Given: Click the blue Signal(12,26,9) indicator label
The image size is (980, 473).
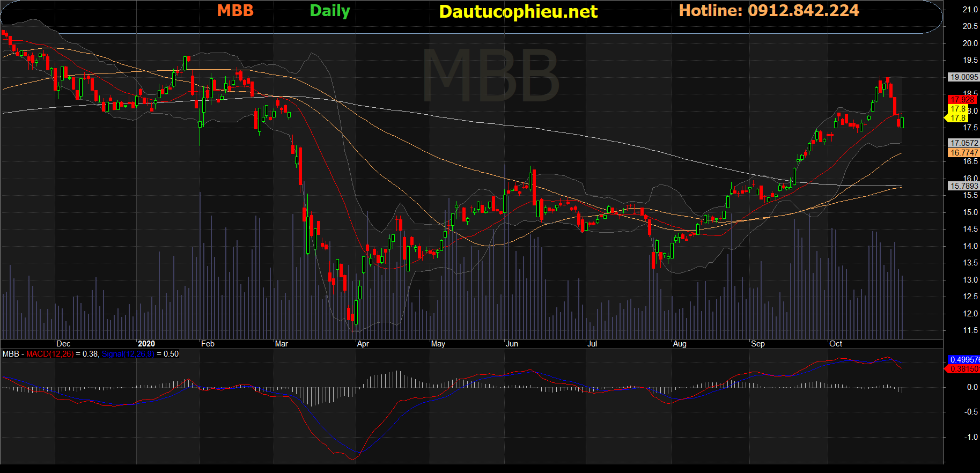Looking at the screenshot, I should coord(128,354).
